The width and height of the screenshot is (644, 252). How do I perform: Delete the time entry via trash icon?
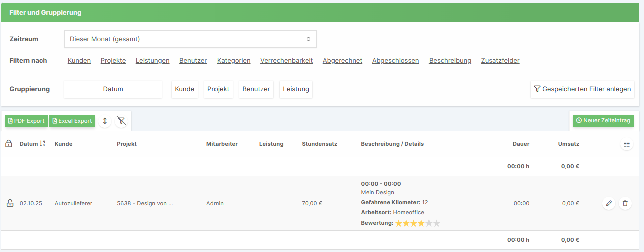point(625,203)
